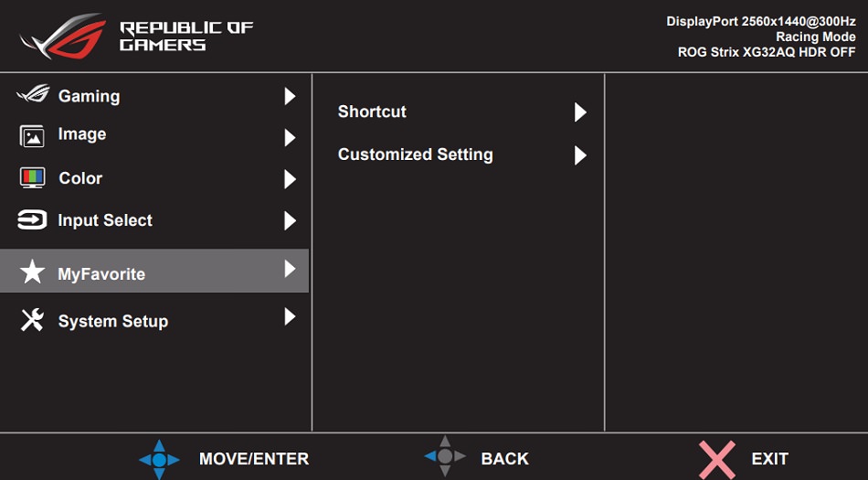
Task: Click the Color monitor icon
Action: coord(32,177)
